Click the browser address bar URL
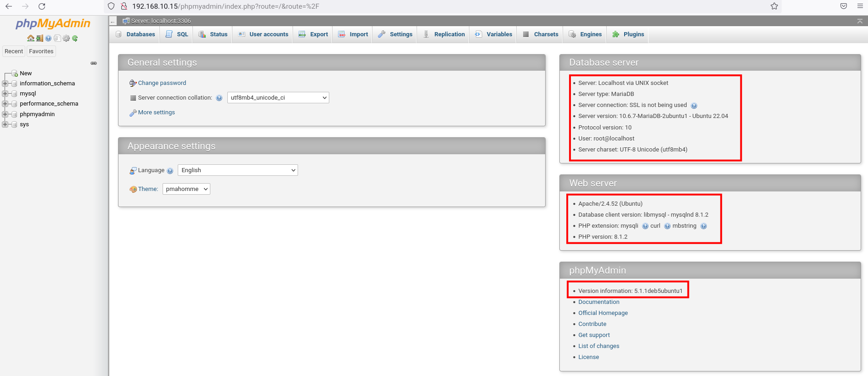The image size is (868, 376). (225, 6)
